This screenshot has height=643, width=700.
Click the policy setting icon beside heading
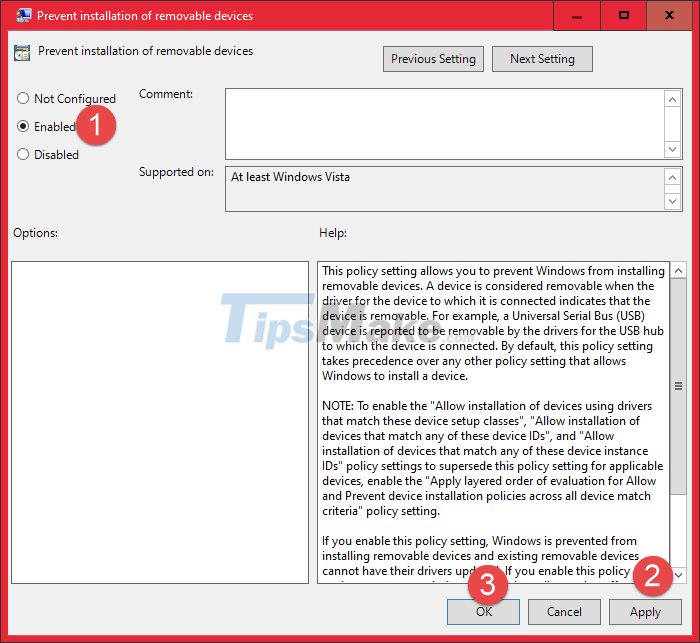tap(22, 53)
